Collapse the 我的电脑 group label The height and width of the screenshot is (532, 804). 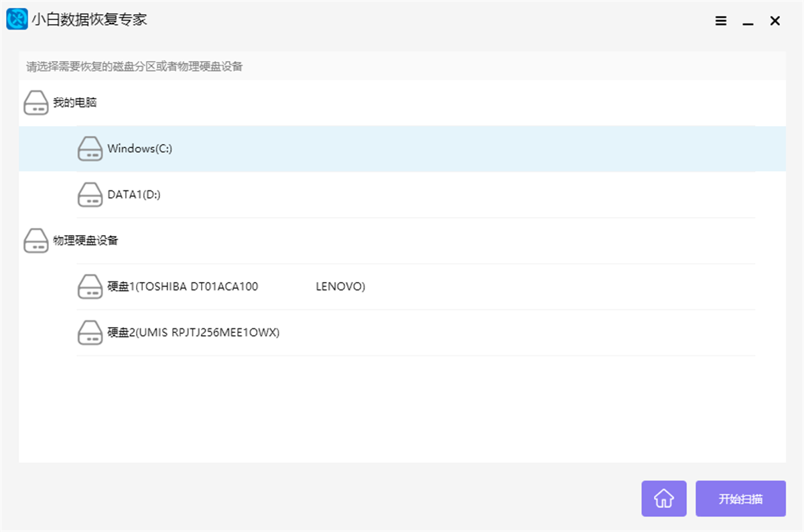pos(75,103)
